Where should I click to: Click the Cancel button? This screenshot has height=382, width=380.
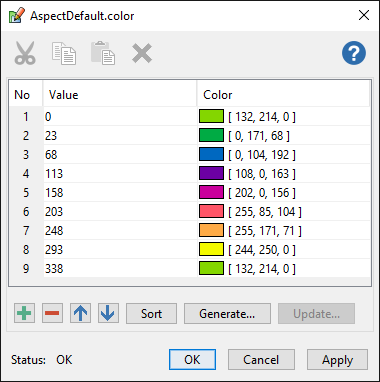tap(261, 360)
